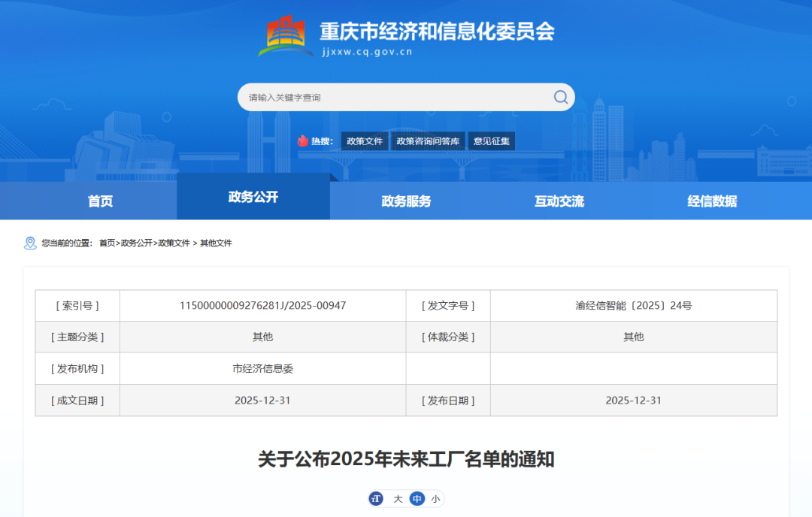Go to 政务服务 navigation tab

[x=406, y=201]
